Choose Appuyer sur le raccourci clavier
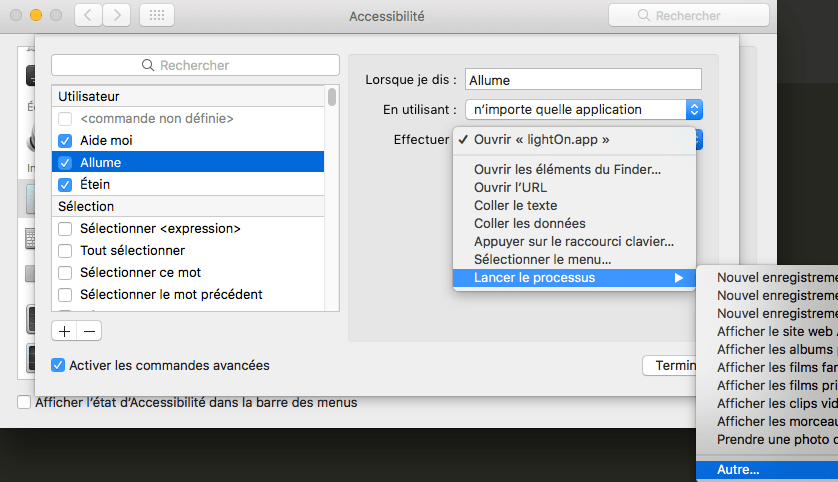 574,242
